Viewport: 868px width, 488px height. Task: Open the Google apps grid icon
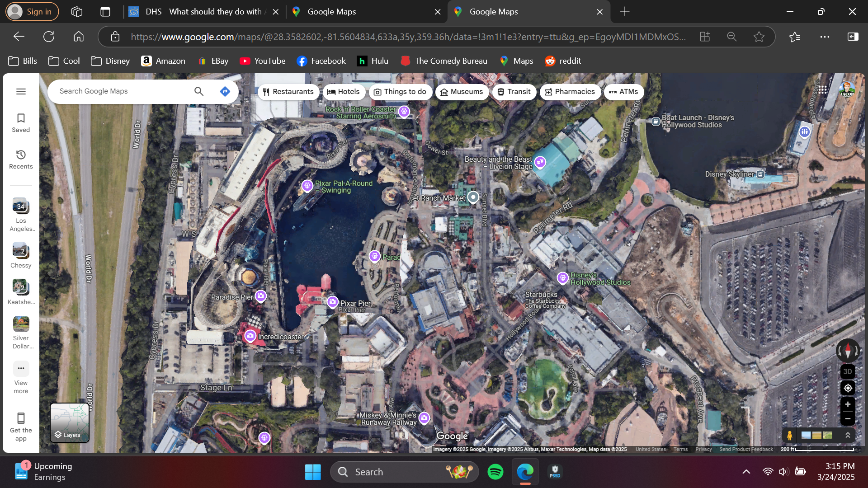point(822,89)
